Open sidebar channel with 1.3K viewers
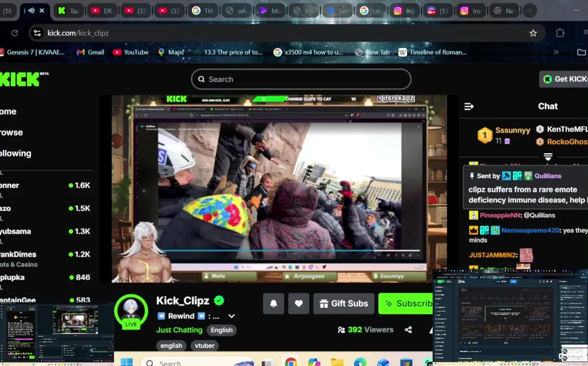The image size is (588, 366). [x=46, y=231]
